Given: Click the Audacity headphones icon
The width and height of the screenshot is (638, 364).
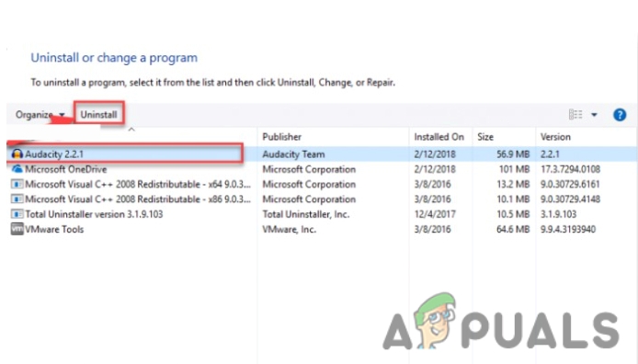Looking at the screenshot, I should pyautogui.click(x=17, y=154).
